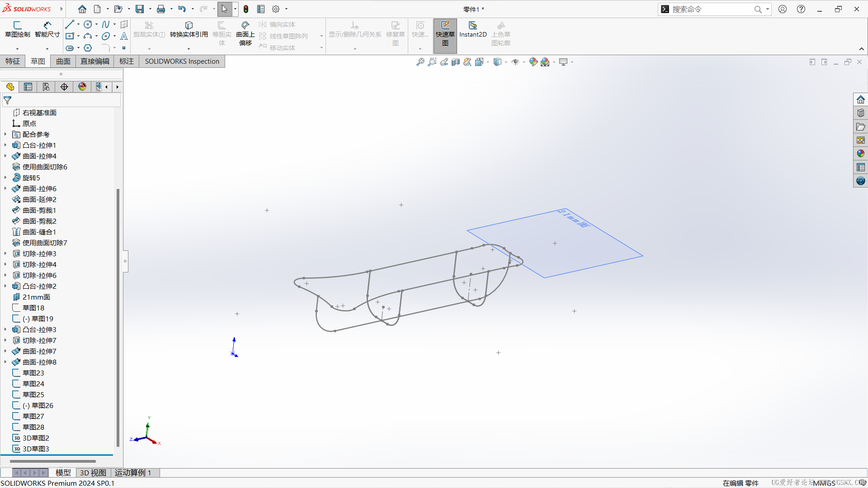Click the Edit Appearance color ball
This screenshot has width=868, height=488.
[533, 62]
